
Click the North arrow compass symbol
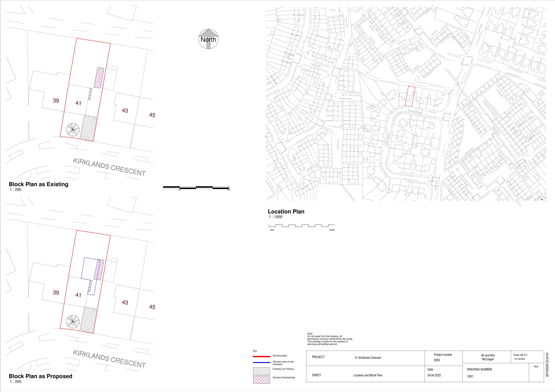[x=208, y=39]
